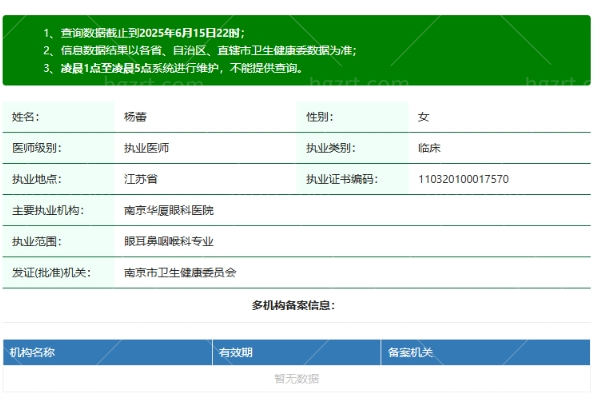The height and width of the screenshot is (400, 600).
Task: Click the 江苏省 practice location value
Action: (140, 179)
